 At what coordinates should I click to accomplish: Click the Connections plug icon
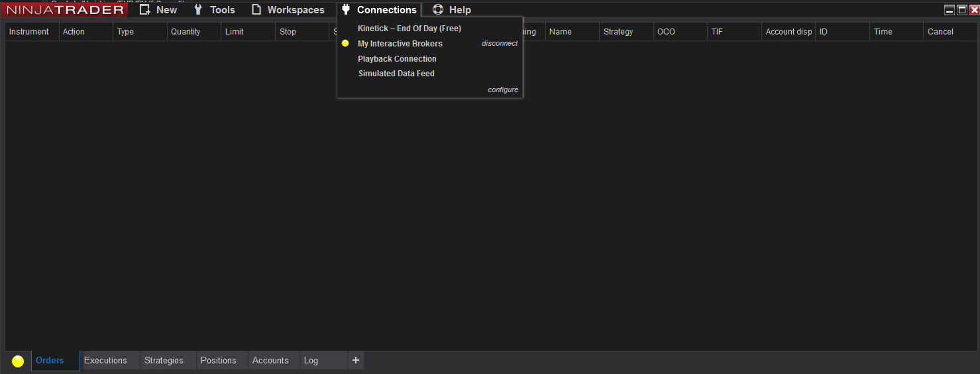[345, 9]
